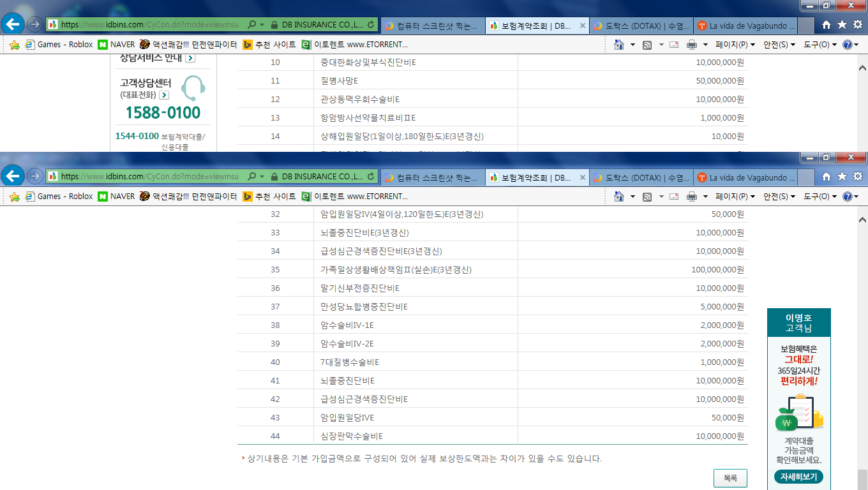Click the 목록 button
Screen dimensions: 868x490
pos(730,478)
